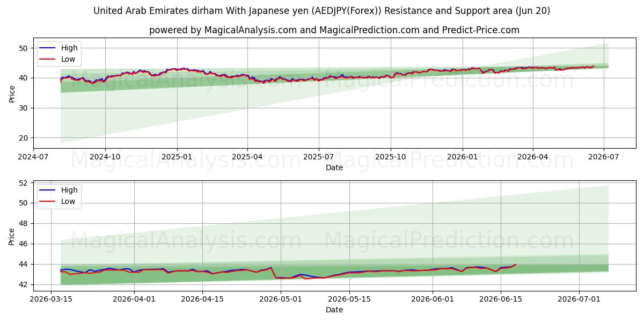This screenshot has width=644, height=322.
Task: Click the 'Price' axis label of the bottom chart
Action: pos(12,235)
